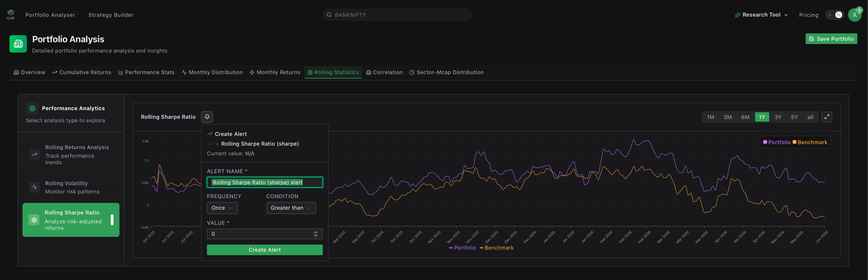Click the Create Alert button
The image size is (868, 280).
[x=265, y=250]
